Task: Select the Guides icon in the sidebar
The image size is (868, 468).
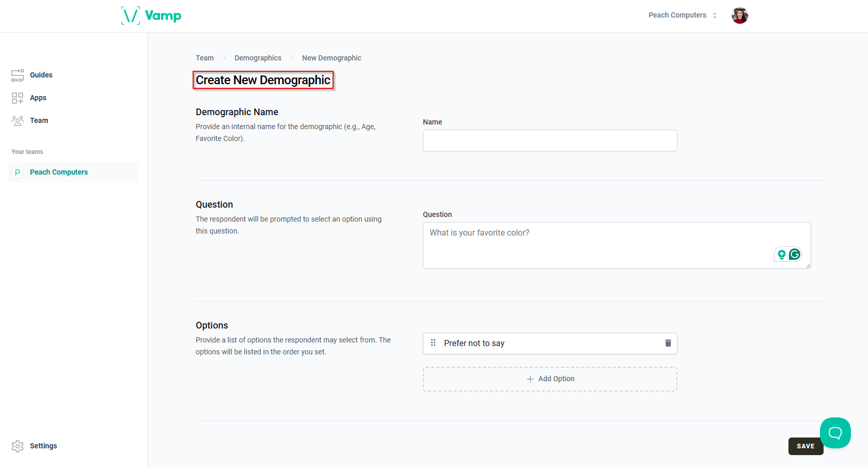Action: pos(17,75)
